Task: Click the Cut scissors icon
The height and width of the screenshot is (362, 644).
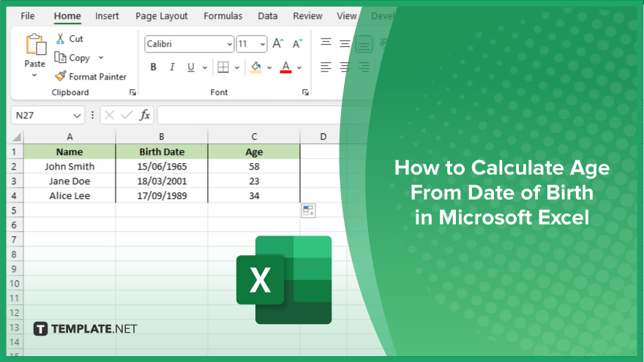Action: [60, 39]
